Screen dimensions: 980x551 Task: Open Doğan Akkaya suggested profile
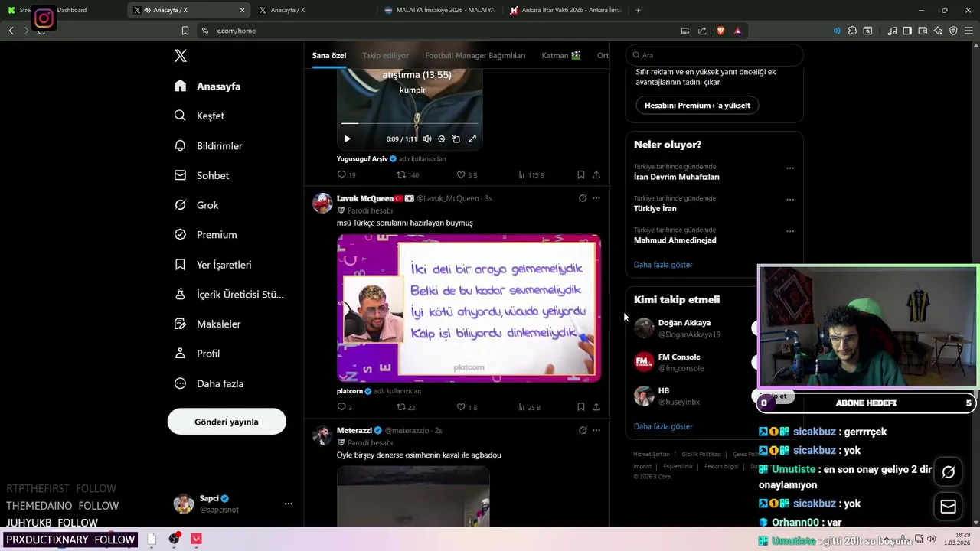(684, 323)
